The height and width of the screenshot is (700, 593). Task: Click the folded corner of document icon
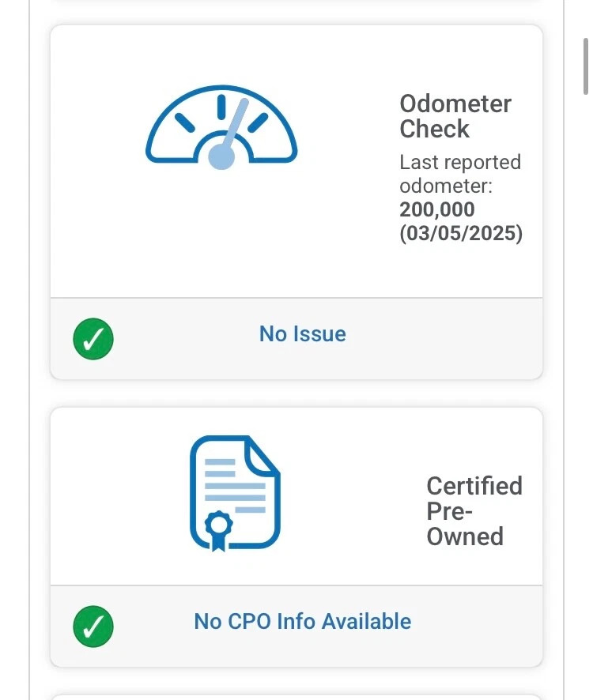pyautogui.click(x=263, y=454)
